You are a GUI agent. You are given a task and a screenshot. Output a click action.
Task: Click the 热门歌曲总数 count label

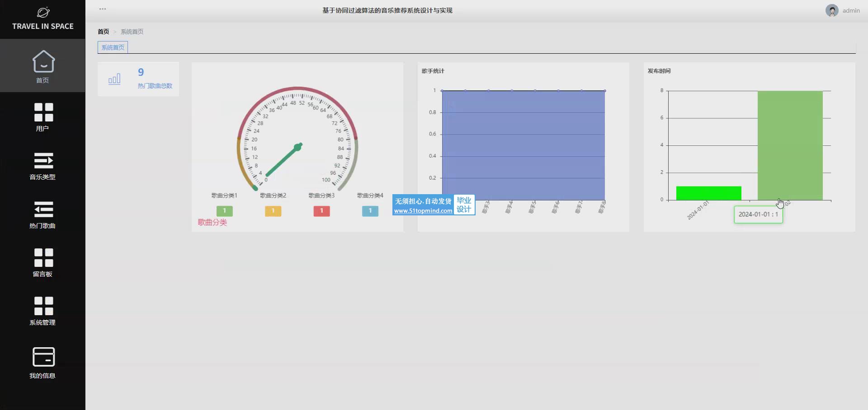click(155, 86)
